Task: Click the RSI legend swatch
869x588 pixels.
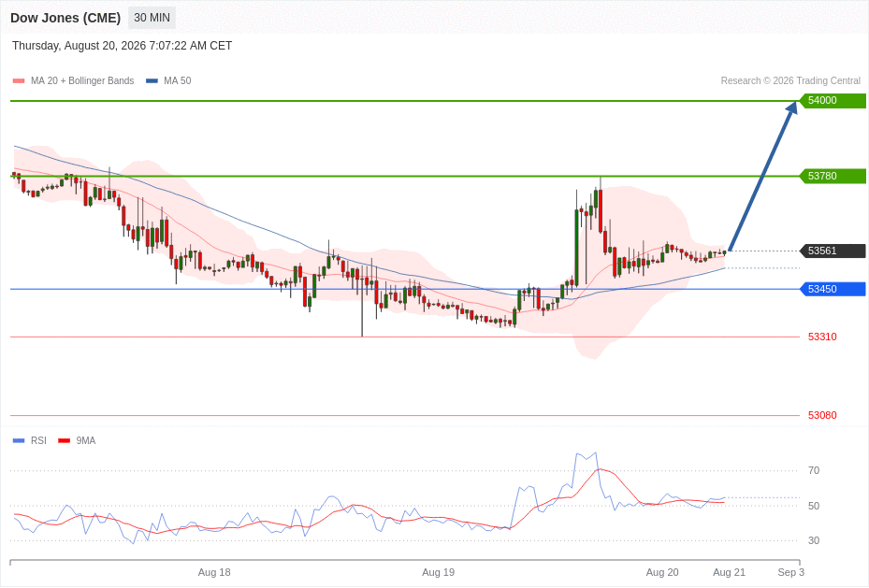Action: tap(19, 440)
